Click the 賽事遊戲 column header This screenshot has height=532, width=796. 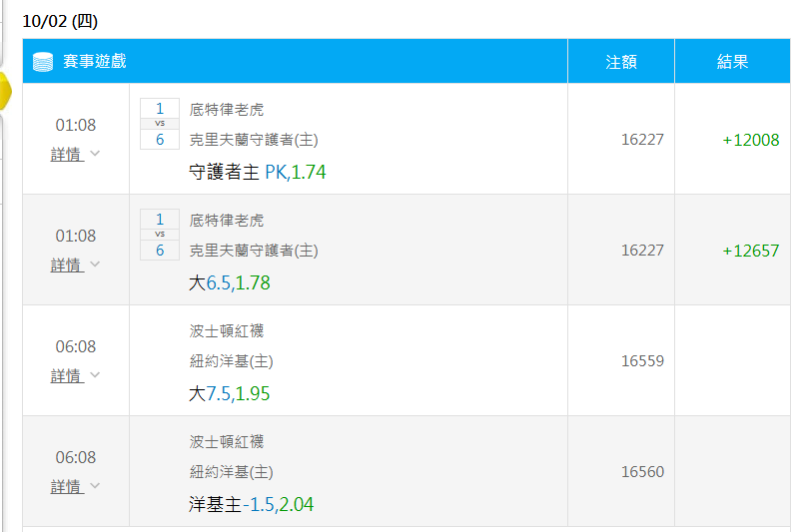point(95,62)
